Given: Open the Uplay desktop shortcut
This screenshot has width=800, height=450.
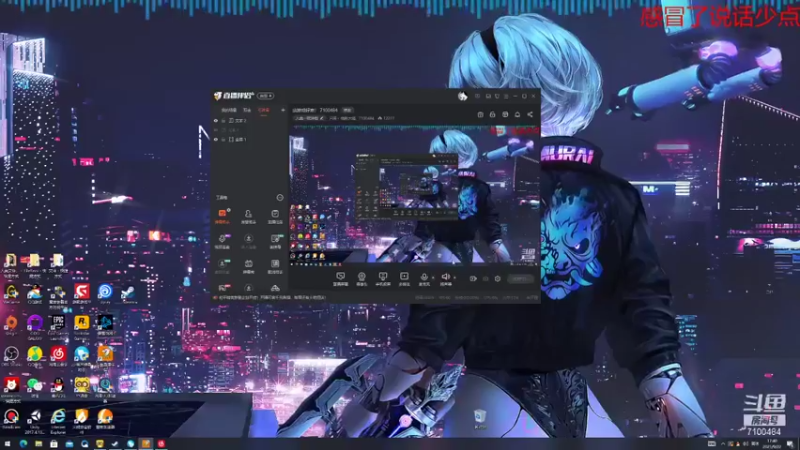Looking at the screenshot, I should [105, 293].
